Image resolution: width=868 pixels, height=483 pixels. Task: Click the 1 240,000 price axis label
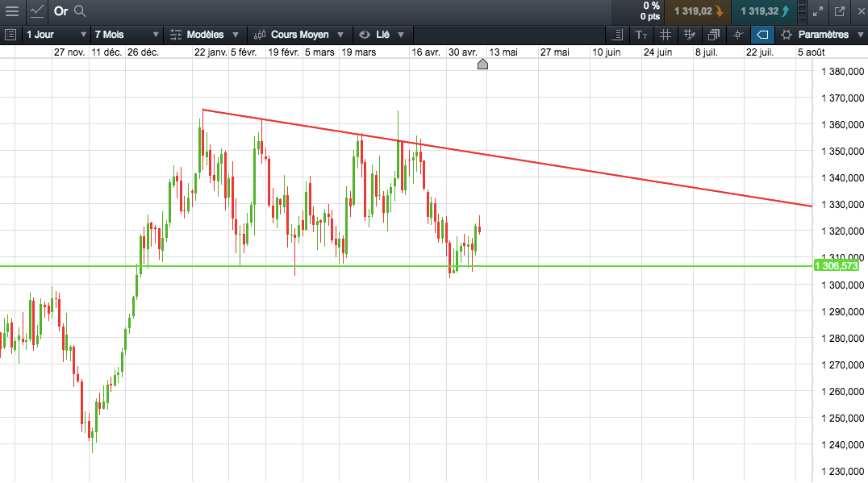842,445
